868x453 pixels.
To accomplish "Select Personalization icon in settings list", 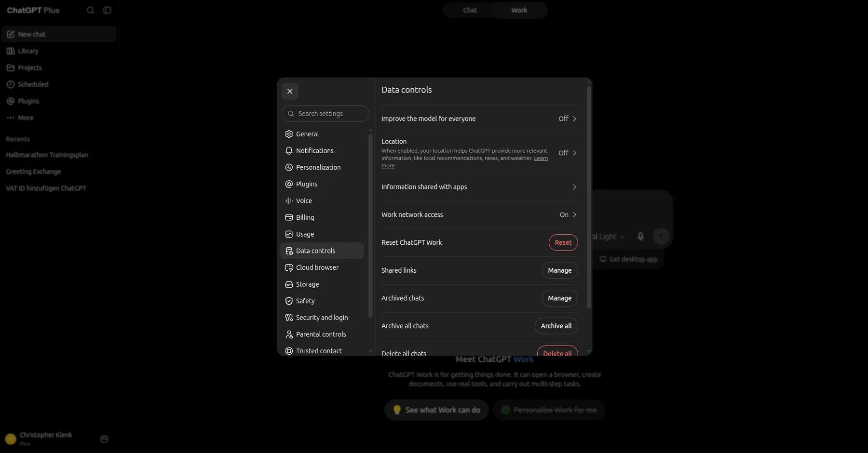I will point(289,167).
